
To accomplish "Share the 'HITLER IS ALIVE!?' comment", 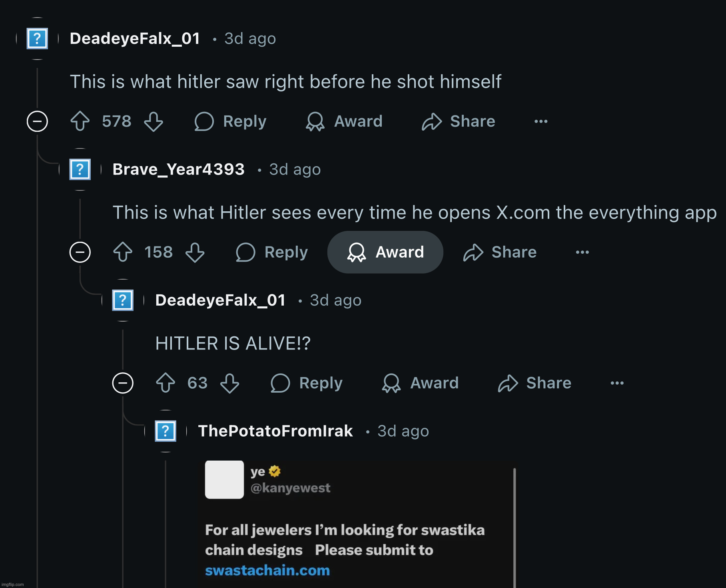I will [x=535, y=383].
